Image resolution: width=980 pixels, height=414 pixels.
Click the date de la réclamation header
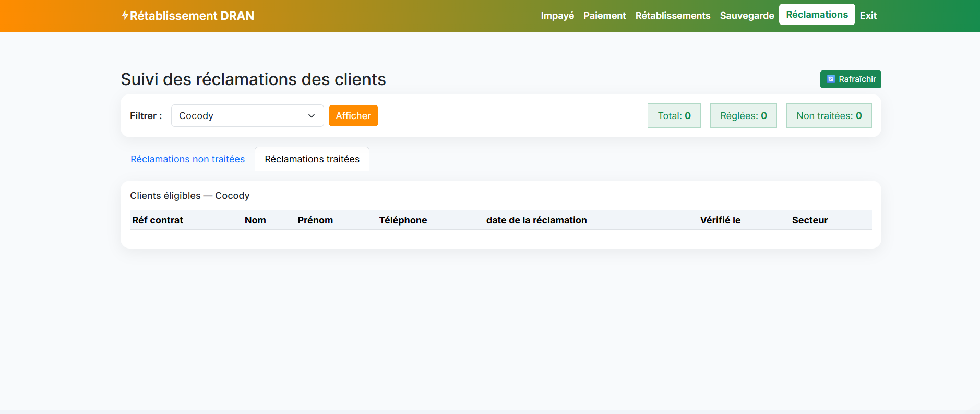pos(536,220)
